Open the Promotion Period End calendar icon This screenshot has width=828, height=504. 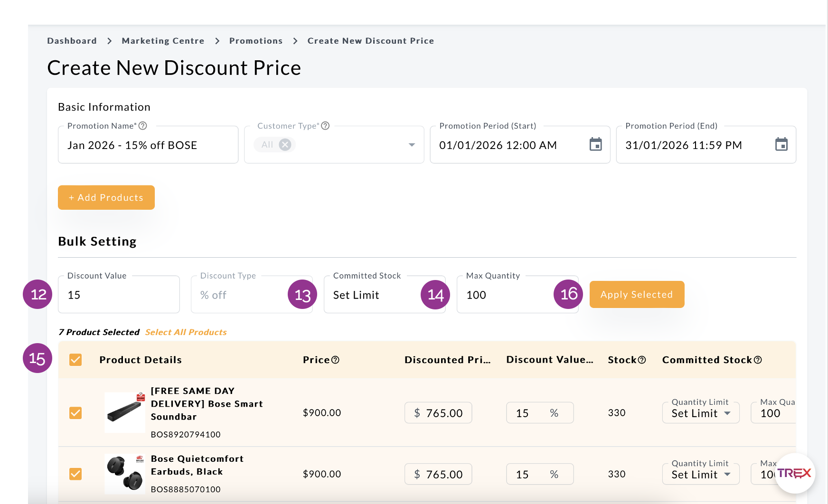pyautogui.click(x=781, y=144)
